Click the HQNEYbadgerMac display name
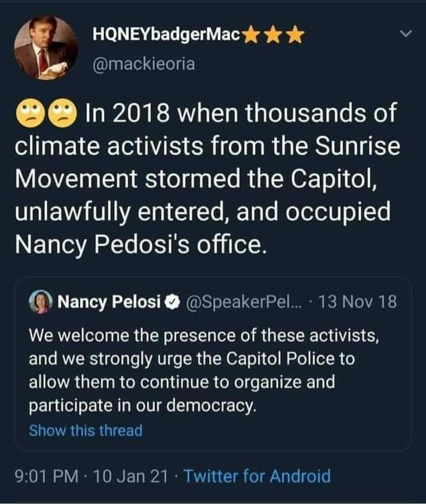The height and width of the screenshot is (504, 426). click(x=166, y=35)
